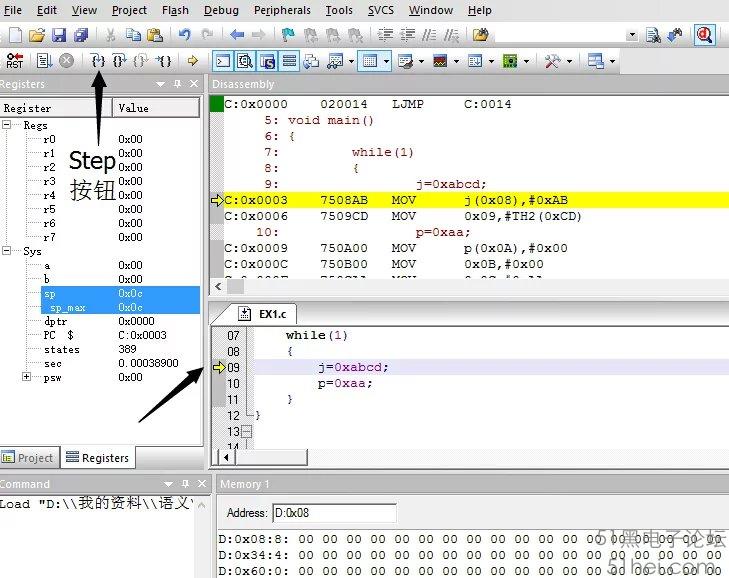Show next statement with yellow arrow icon
Image resolution: width=729 pixels, height=578 pixels.
(x=193, y=61)
